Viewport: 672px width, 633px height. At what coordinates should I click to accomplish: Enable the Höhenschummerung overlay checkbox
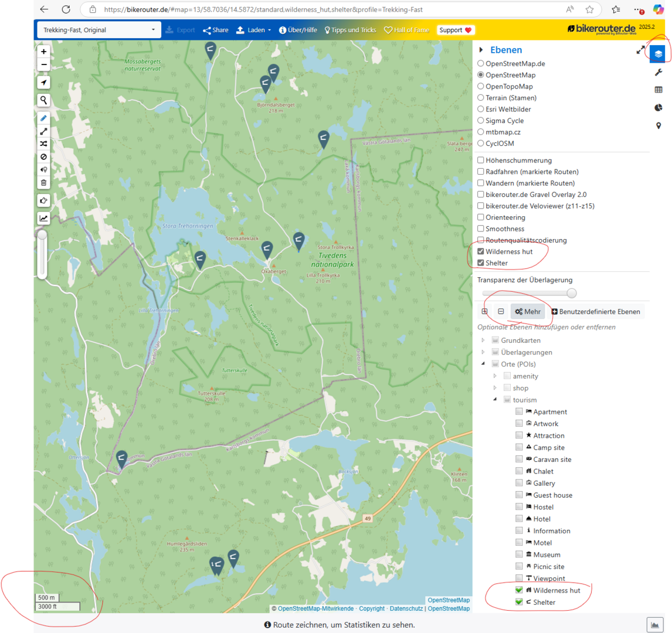[x=481, y=161]
